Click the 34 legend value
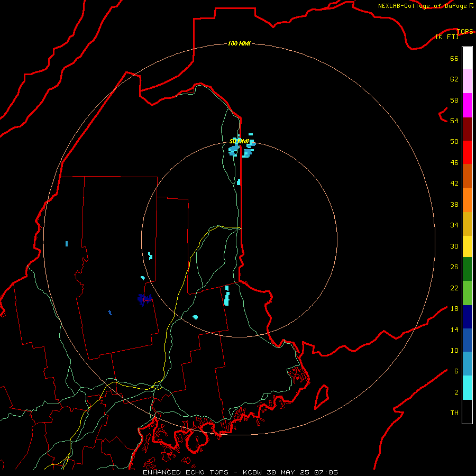Image resolution: width=476 pixels, height=476 pixels. tap(454, 225)
